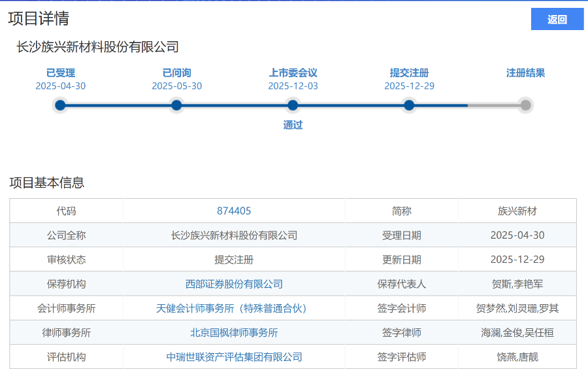Click the 2025-12-03 date under 上市委会议

point(293,85)
